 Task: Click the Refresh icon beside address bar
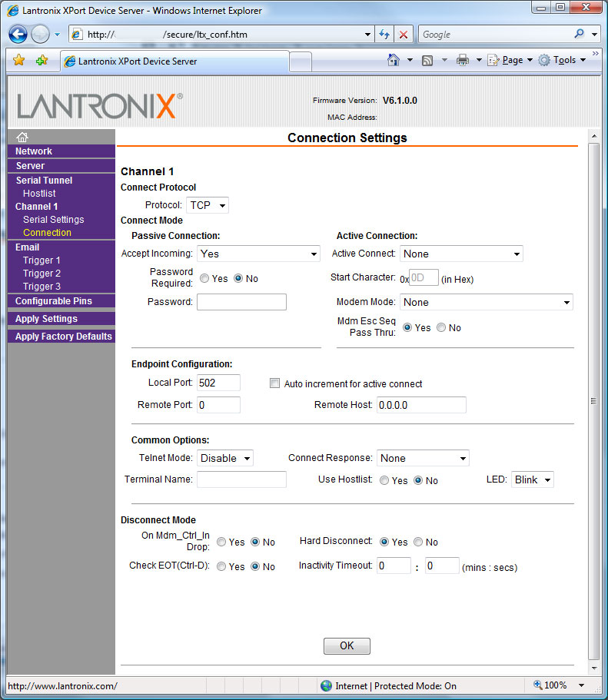[x=384, y=35]
